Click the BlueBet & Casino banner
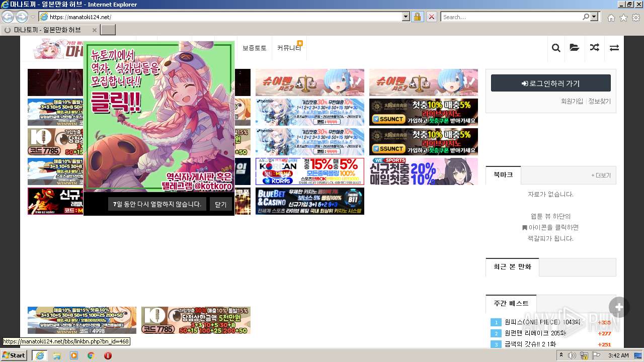 tap(309, 201)
